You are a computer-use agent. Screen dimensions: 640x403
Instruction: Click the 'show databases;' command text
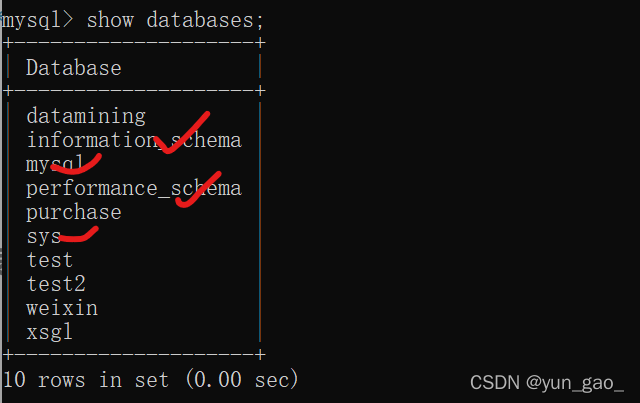coord(175,20)
